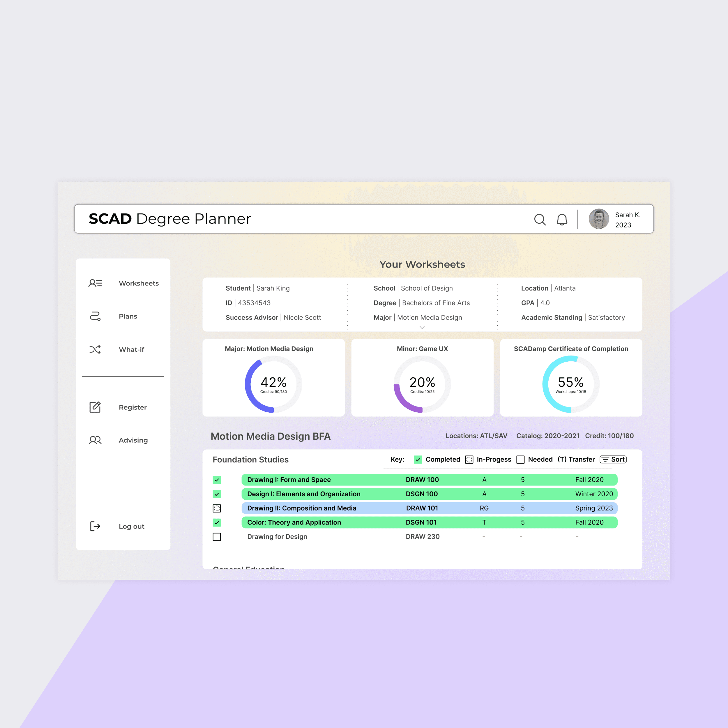
Task: Open Advising in sidebar
Action: click(133, 440)
